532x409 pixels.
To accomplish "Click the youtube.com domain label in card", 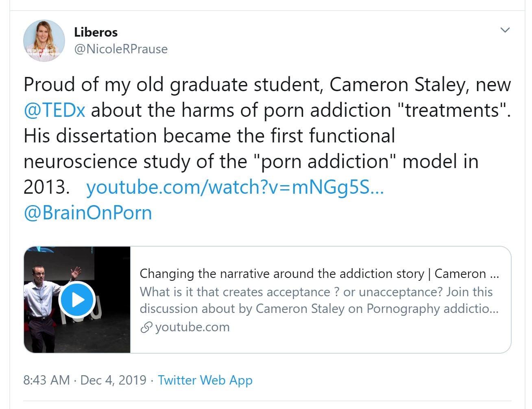I will tap(192, 327).
